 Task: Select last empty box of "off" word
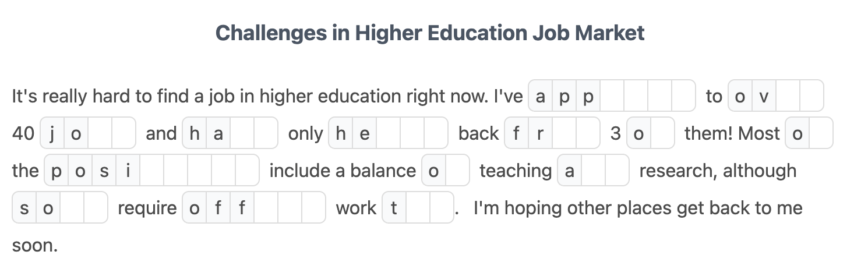[313, 208]
